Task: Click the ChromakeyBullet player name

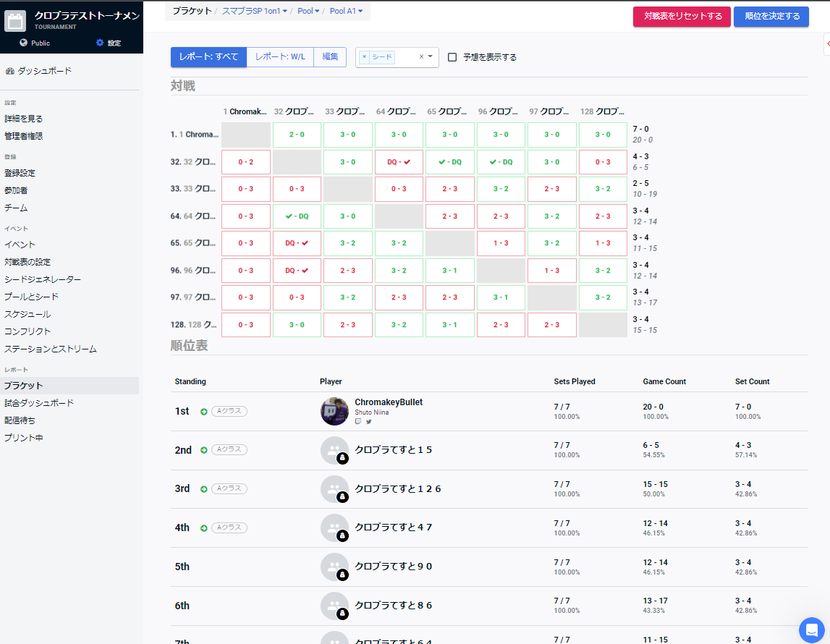Action: (x=389, y=402)
